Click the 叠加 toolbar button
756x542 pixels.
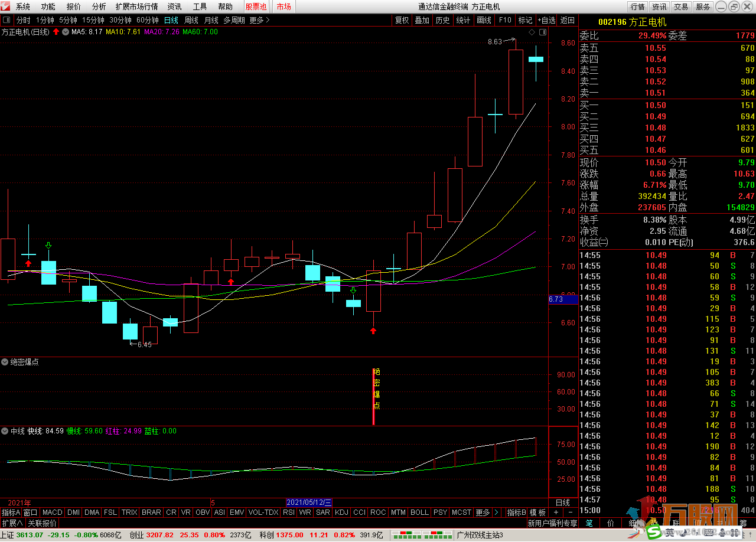tap(422, 20)
